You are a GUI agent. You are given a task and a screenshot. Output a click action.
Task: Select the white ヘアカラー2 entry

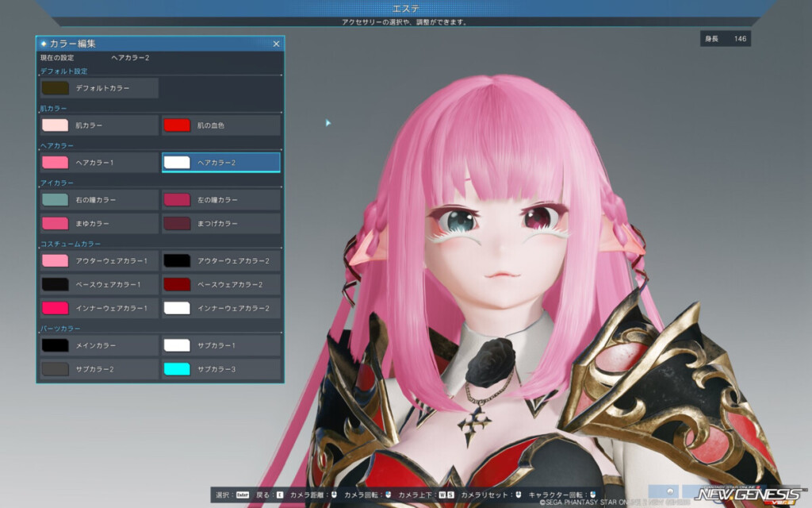tap(220, 161)
